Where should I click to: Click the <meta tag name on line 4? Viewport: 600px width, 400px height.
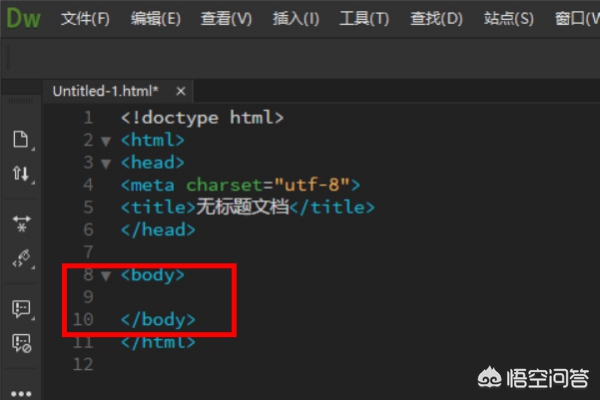pos(148,185)
